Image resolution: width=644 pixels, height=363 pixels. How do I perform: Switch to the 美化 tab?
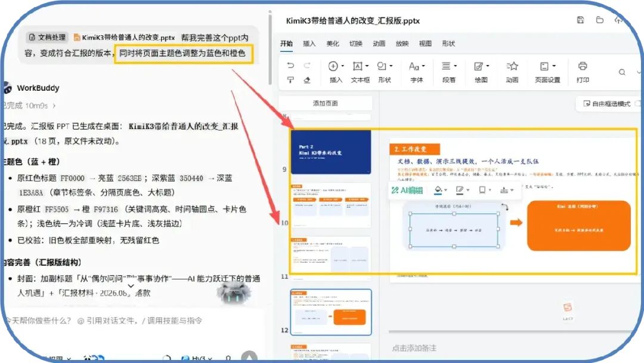click(x=333, y=44)
